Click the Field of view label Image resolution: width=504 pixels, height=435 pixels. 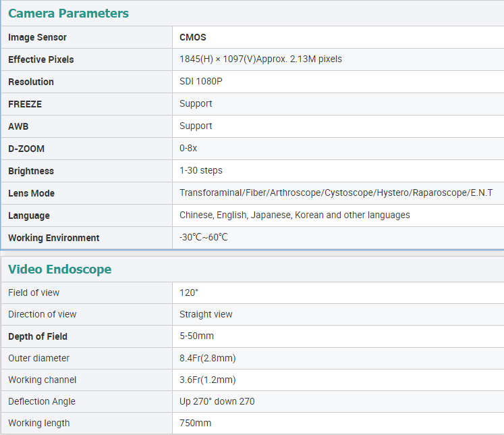click(34, 292)
